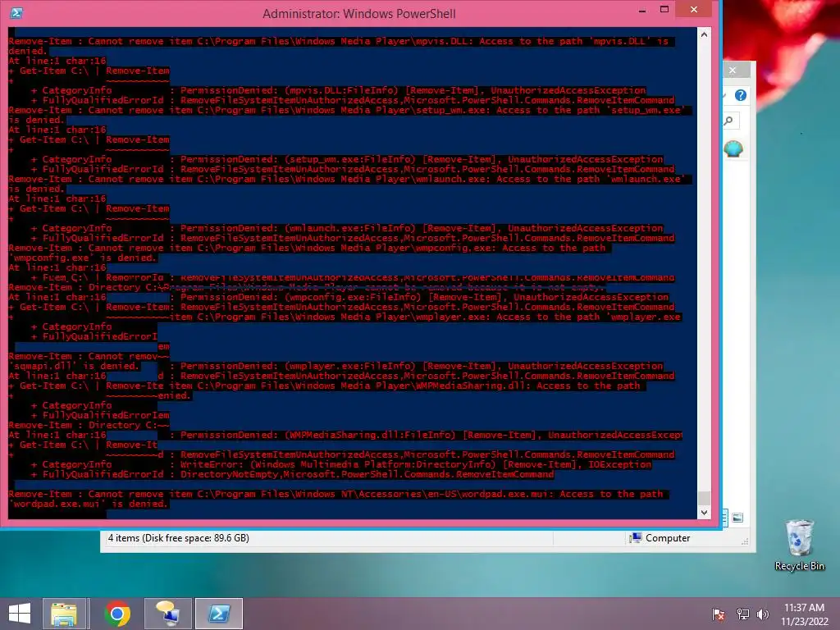Screen dimensions: 840x630
Task: Switch Explorer to large icons view
Action: [x=737, y=518]
